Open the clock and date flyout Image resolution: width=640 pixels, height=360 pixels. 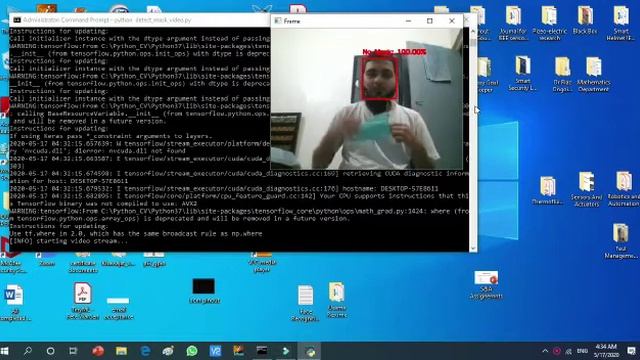point(606,351)
